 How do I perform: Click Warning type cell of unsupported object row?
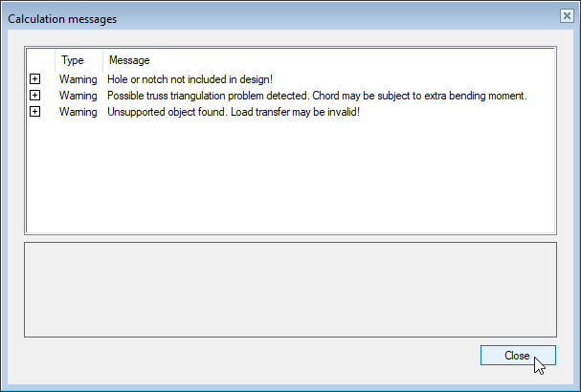pos(78,112)
